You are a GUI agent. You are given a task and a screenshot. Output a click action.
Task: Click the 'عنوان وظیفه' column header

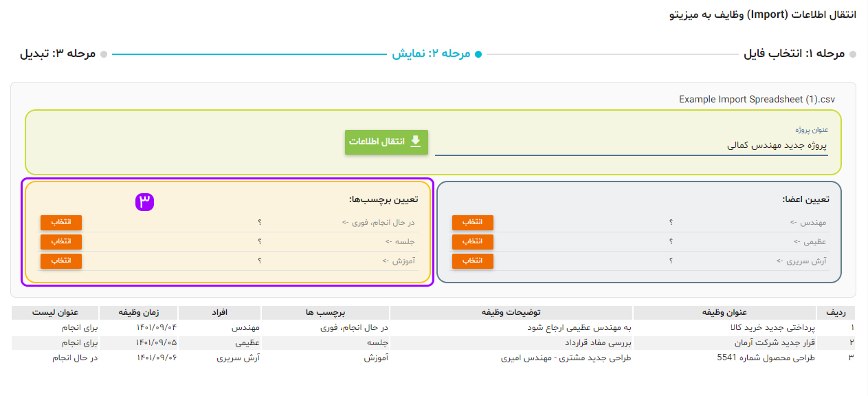pyautogui.click(x=725, y=313)
